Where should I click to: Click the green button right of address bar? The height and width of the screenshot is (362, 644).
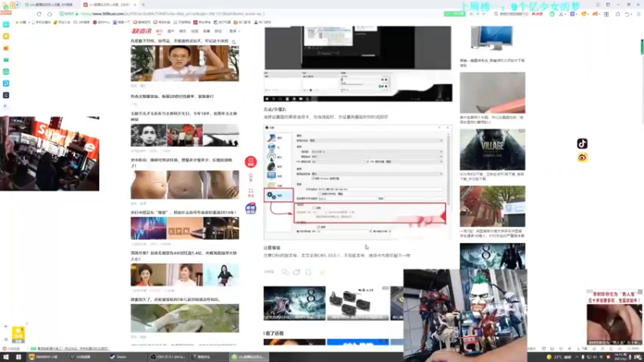454,14
